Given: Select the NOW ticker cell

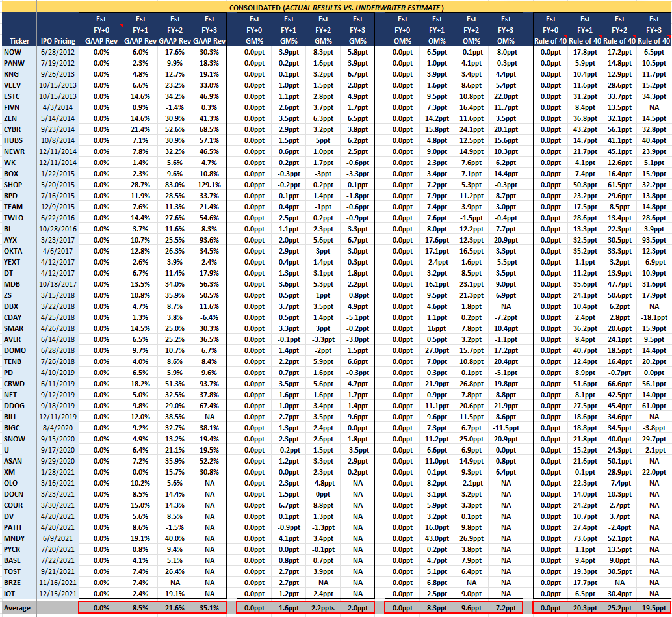Looking at the screenshot, I should (19, 52).
